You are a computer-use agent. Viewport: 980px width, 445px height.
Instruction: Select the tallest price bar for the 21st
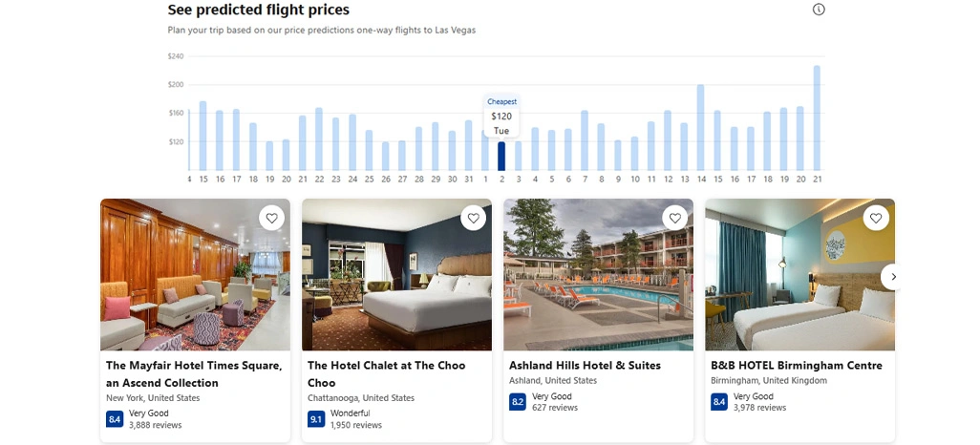pyautogui.click(x=817, y=117)
